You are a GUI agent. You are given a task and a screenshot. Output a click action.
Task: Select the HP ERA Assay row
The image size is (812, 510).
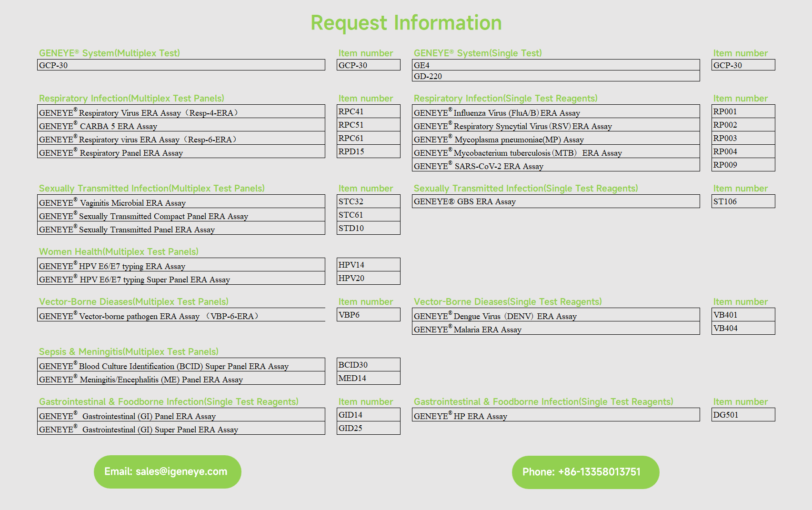[x=556, y=415]
